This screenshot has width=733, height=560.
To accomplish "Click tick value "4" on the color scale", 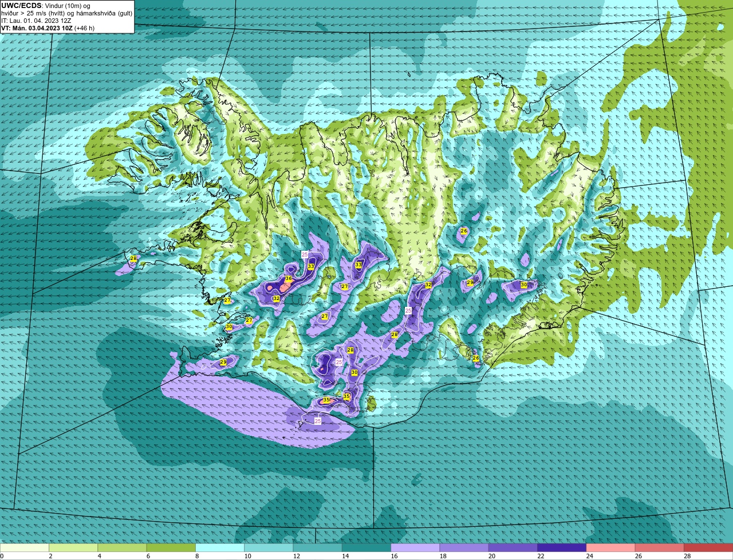I will [99, 556].
